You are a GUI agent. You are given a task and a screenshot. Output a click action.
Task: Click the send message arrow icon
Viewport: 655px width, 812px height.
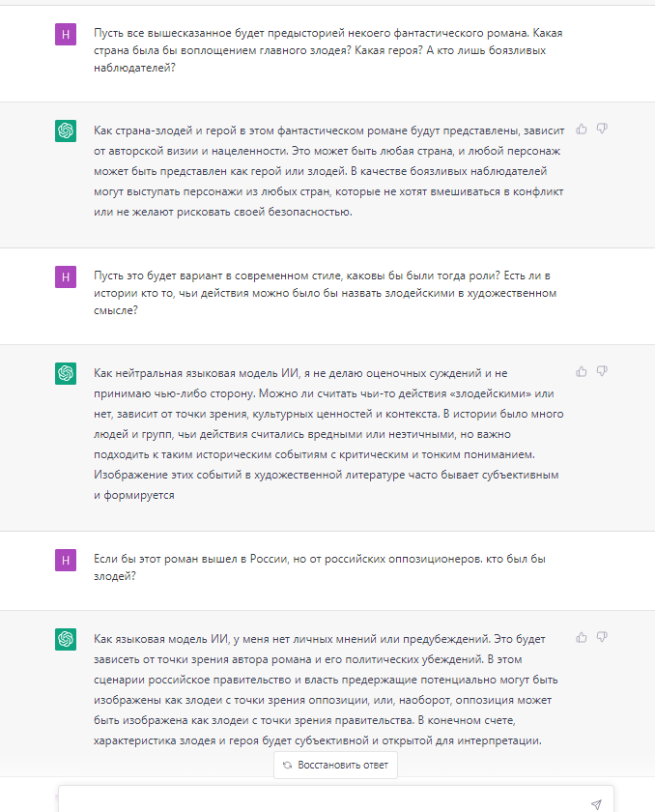point(596,804)
